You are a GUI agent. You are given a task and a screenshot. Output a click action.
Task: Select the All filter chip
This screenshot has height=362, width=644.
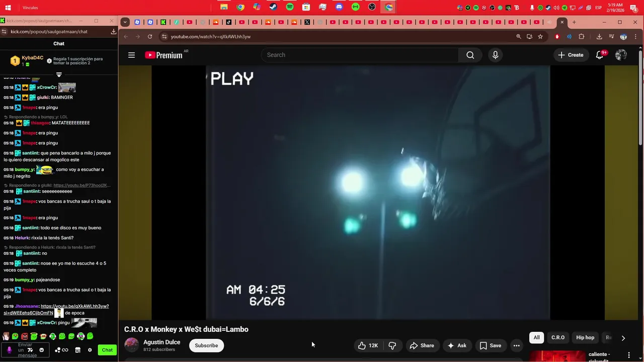(537, 338)
